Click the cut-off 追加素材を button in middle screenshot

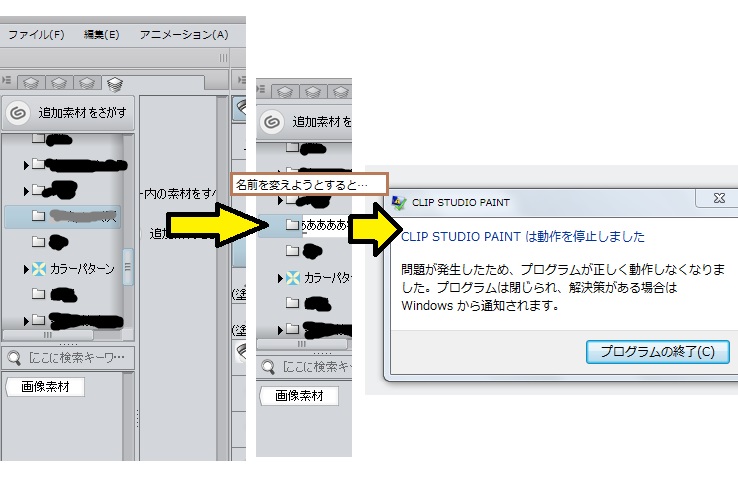[x=305, y=122]
